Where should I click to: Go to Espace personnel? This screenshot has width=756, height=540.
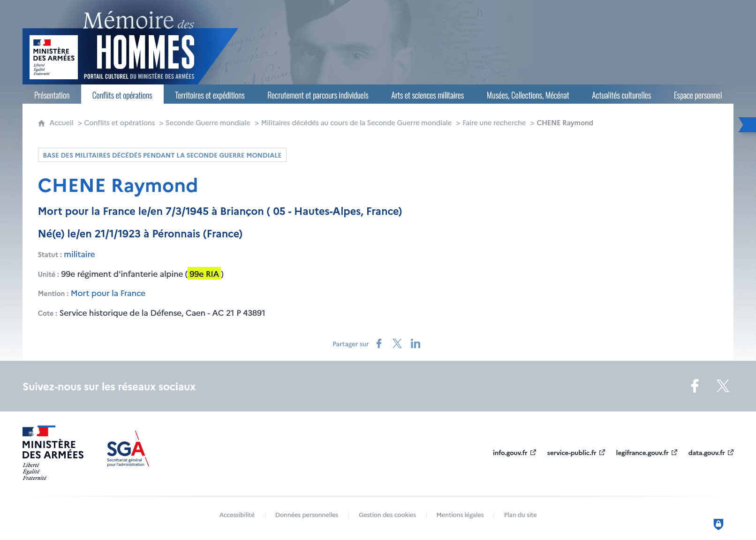[x=698, y=95]
